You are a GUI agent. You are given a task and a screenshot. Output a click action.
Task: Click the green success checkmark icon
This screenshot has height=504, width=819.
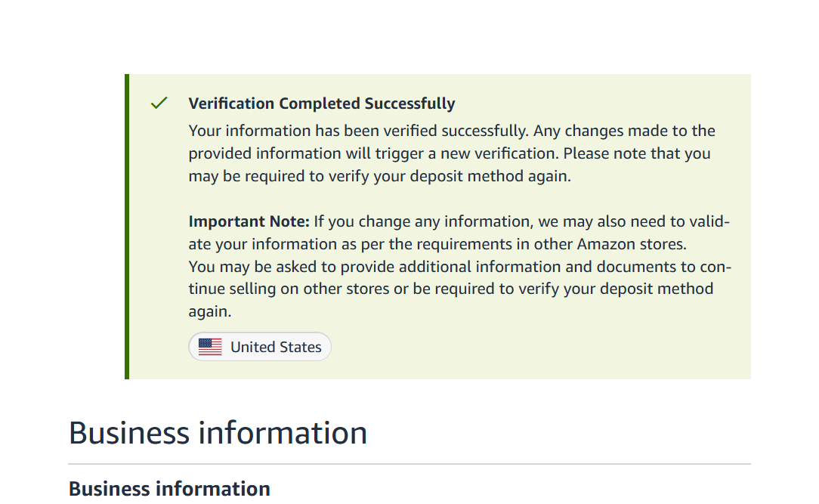pos(159,103)
